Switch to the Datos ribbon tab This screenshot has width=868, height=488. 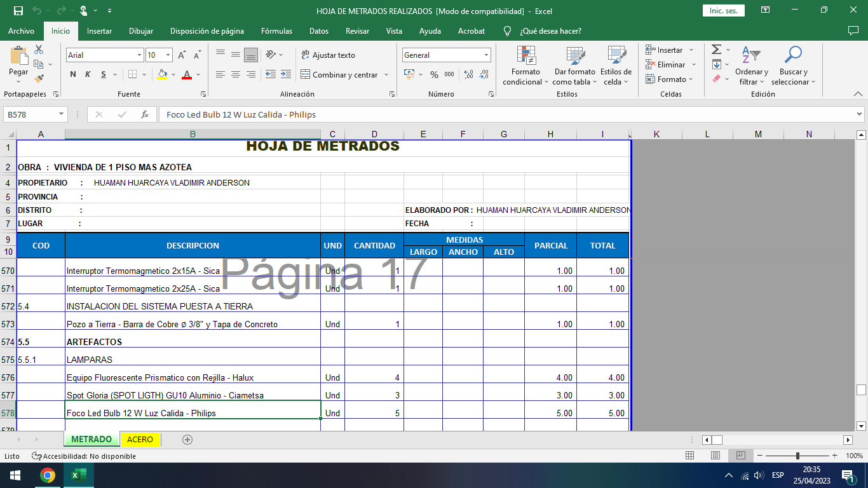[x=319, y=31]
